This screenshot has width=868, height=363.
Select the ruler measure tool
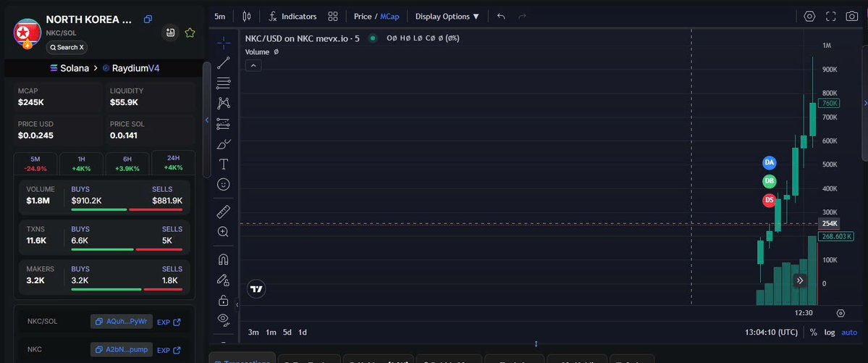224,211
